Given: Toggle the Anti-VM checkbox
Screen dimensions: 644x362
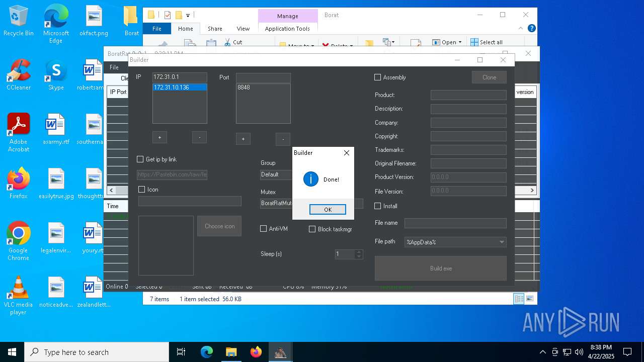Looking at the screenshot, I should [x=264, y=229].
